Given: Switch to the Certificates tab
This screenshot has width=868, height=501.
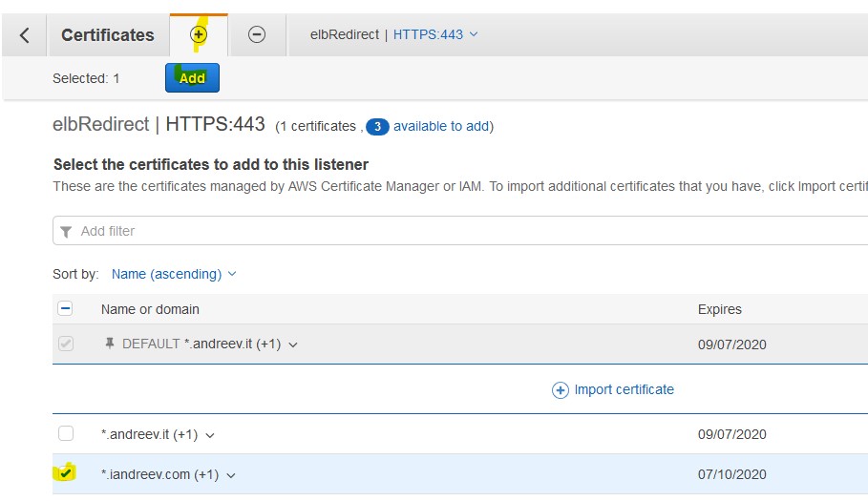Looking at the screenshot, I should (x=108, y=35).
